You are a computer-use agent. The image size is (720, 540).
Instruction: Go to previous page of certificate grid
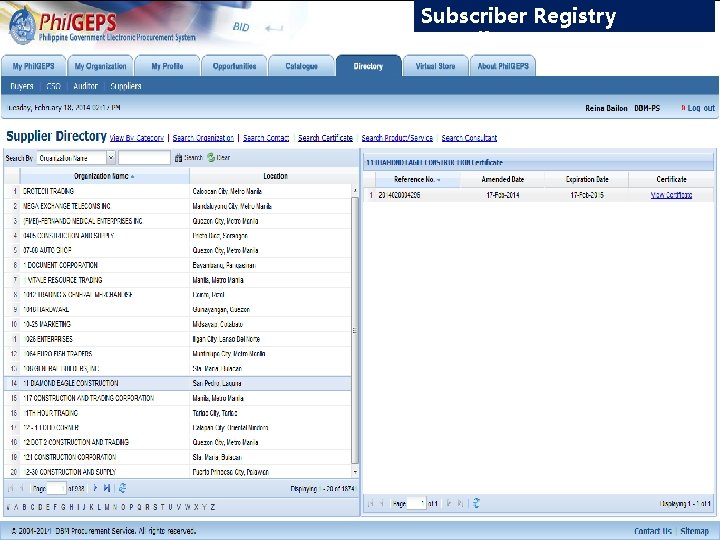pyautogui.click(x=381, y=504)
